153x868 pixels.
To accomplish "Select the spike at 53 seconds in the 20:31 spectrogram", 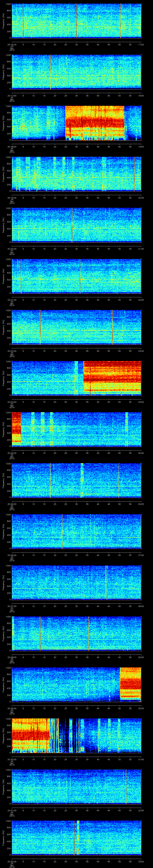I will tap(126, 787).
